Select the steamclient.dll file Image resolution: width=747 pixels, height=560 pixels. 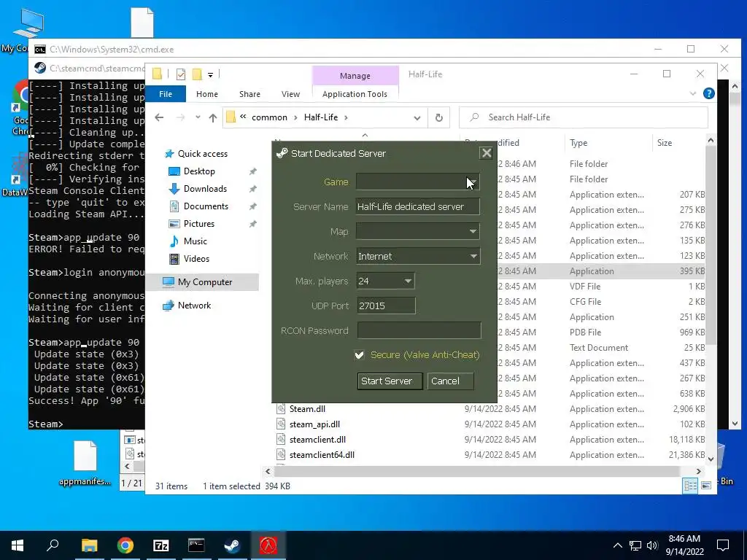[x=317, y=439]
